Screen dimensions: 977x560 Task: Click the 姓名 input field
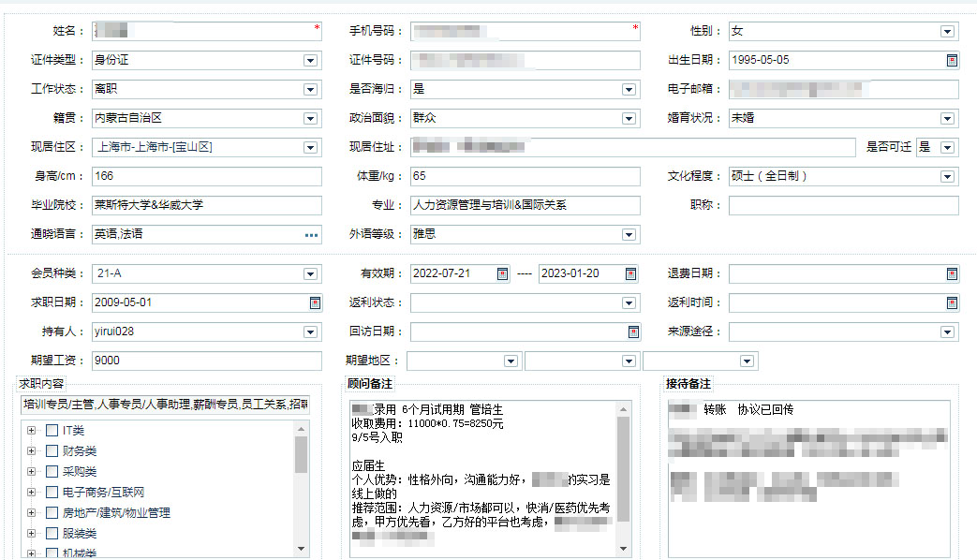click(x=207, y=31)
